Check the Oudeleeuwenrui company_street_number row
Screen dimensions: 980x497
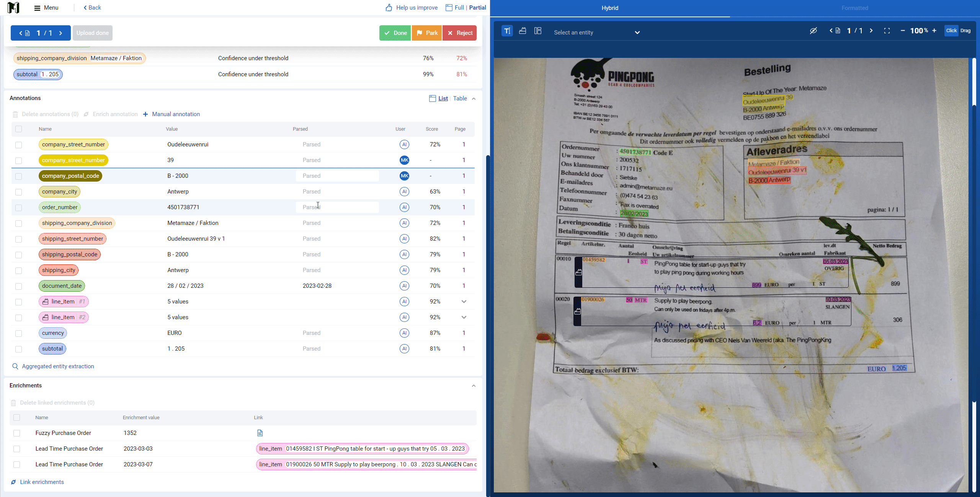(x=19, y=145)
